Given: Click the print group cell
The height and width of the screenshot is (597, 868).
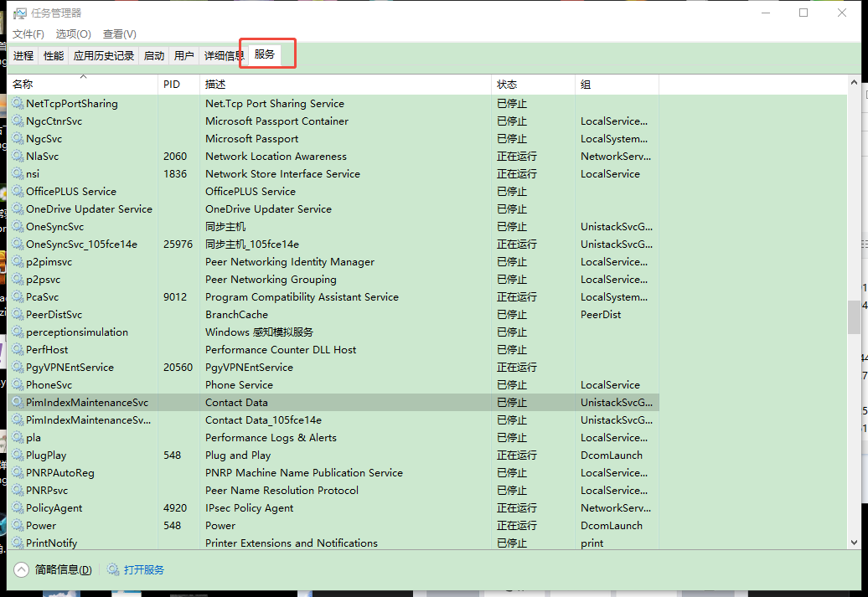Looking at the screenshot, I should pyautogui.click(x=592, y=543).
